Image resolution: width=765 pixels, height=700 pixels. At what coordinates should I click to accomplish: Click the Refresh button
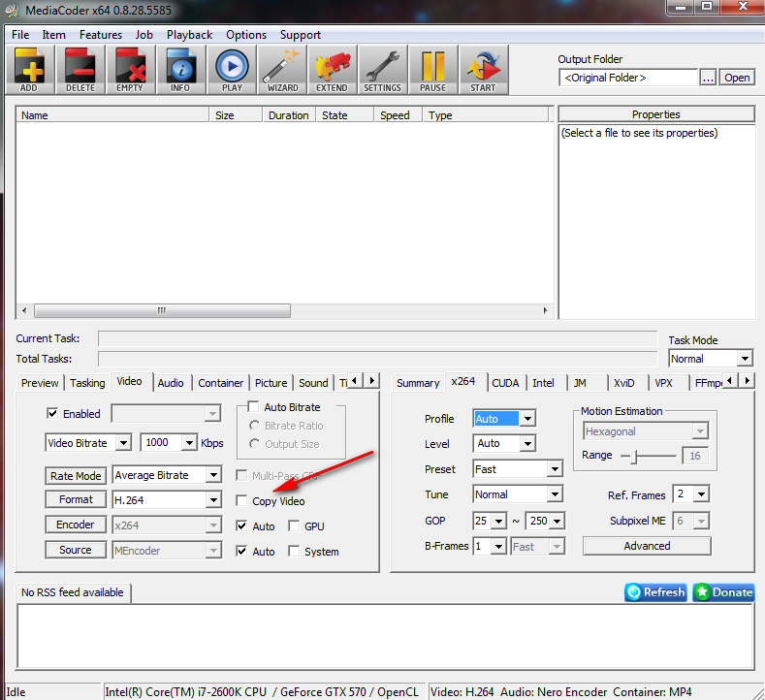click(x=655, y=592)
